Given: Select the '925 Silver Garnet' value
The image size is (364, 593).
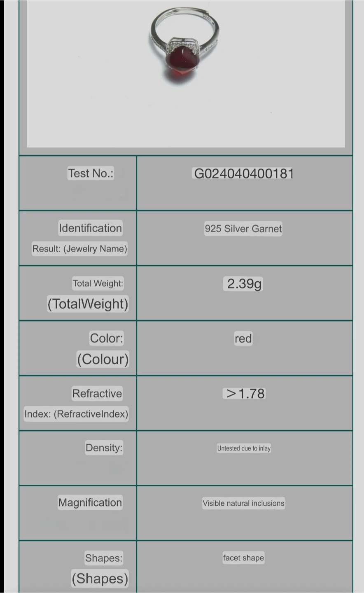Looking at the screenshot, I should click(x=243, y=229).
